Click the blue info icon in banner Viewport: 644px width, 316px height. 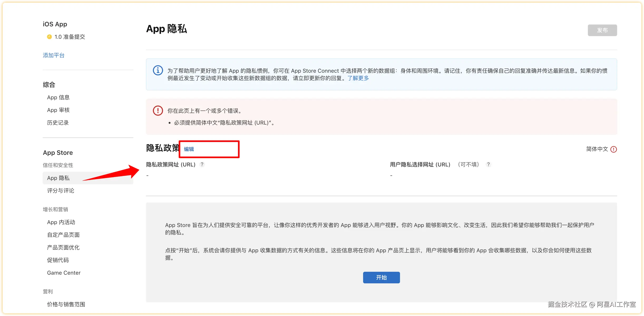[158, 71]
